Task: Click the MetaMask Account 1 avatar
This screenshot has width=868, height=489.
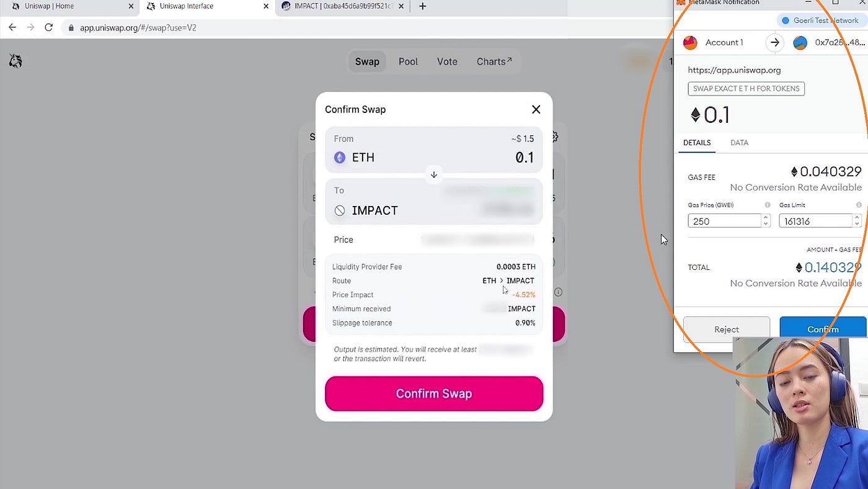Action: pyautogui.click(x=690, y=42)
